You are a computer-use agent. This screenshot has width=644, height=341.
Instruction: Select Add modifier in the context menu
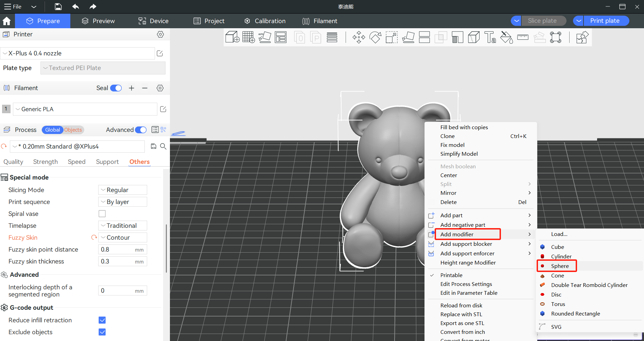point(457,234)
